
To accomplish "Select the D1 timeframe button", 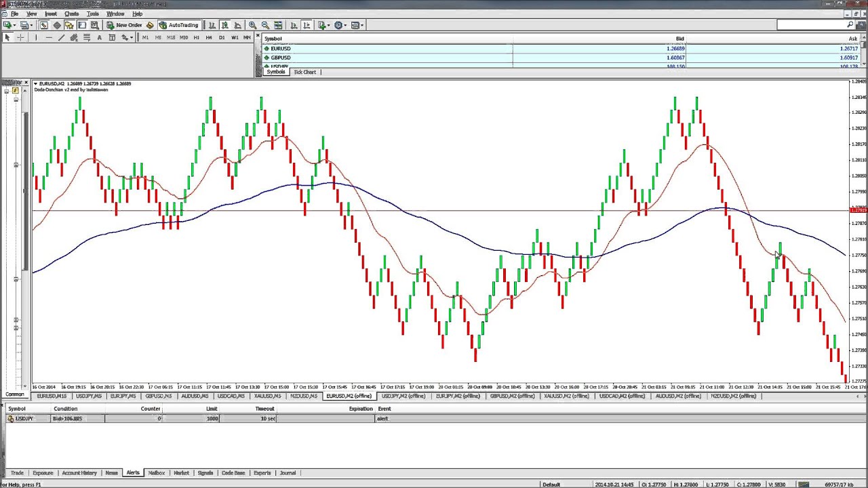I will click(222, 37).
